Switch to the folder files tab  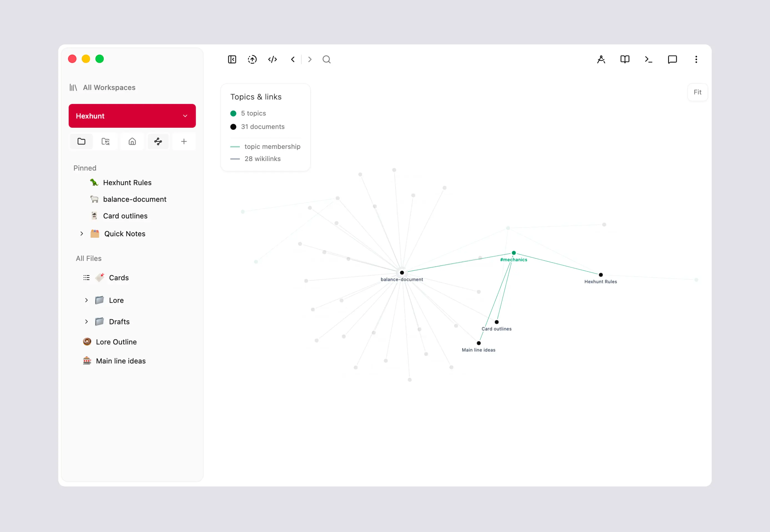[81, 141]
